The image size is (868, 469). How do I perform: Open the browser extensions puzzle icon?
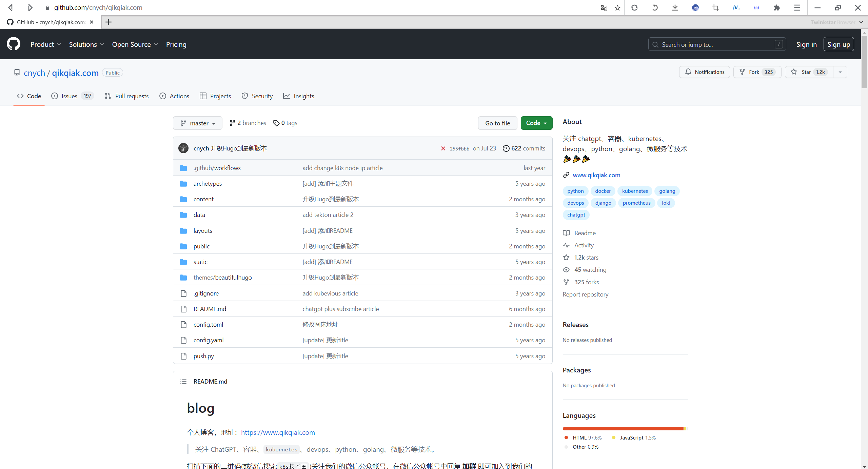coord(777,7)
